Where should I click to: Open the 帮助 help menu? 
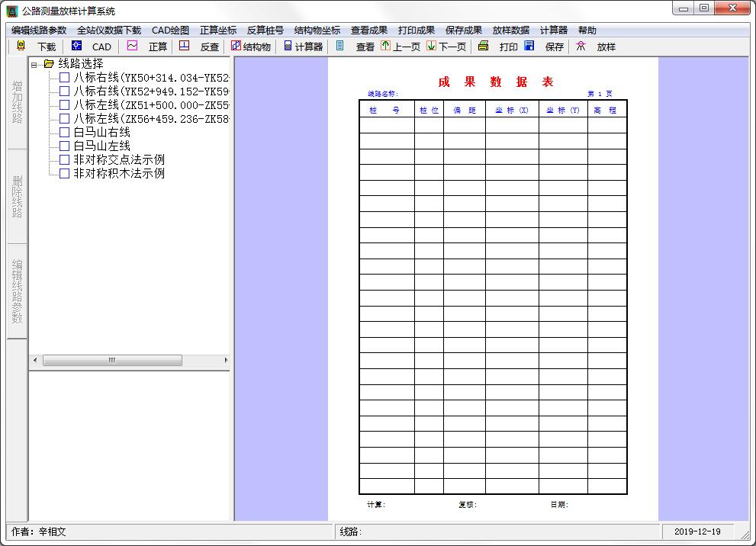point(587,31)
